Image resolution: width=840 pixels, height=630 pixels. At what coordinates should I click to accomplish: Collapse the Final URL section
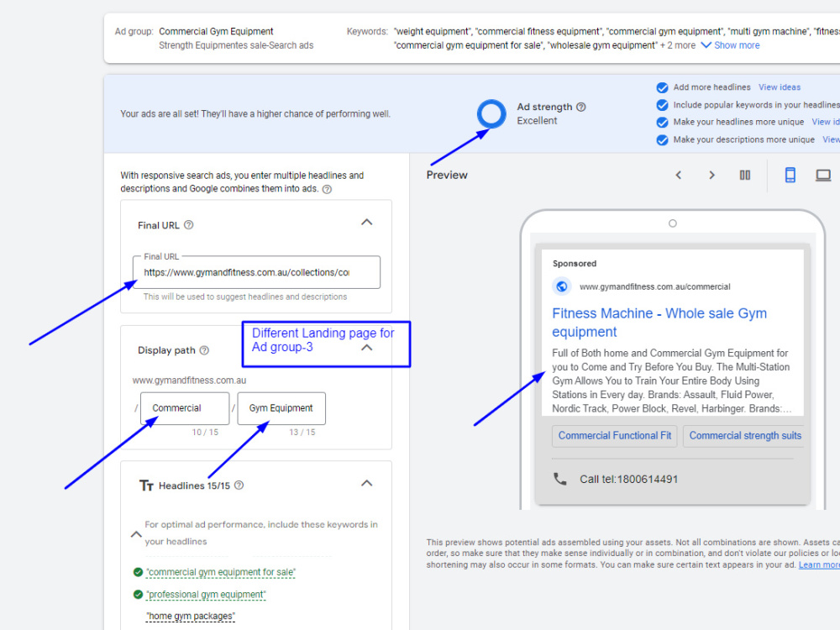tap(366, 223)
